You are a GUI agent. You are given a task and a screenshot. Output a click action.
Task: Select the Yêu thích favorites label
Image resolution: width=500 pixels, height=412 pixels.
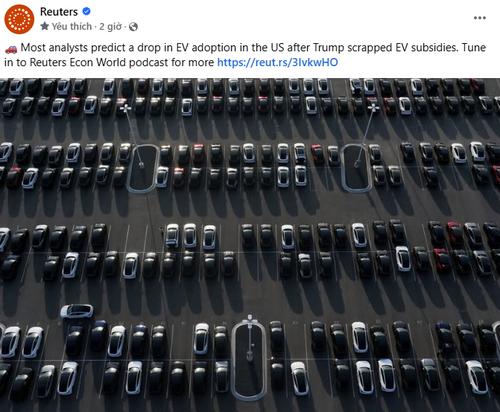coord(72,26)
